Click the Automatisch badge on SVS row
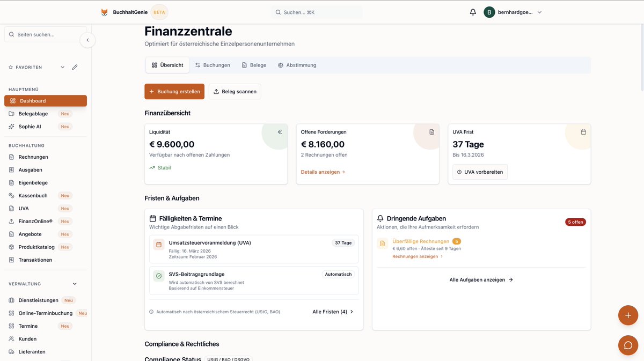The image size is (644, 361). point(338,274)
